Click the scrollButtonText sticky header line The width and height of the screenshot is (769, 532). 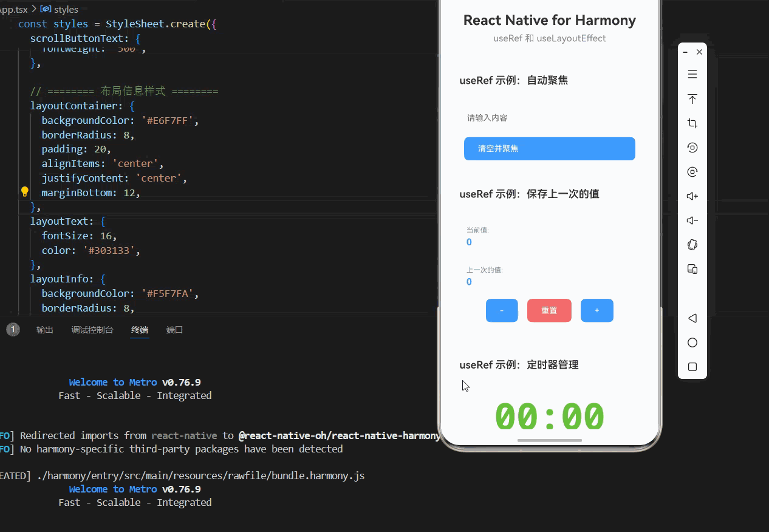coord(86,38)
